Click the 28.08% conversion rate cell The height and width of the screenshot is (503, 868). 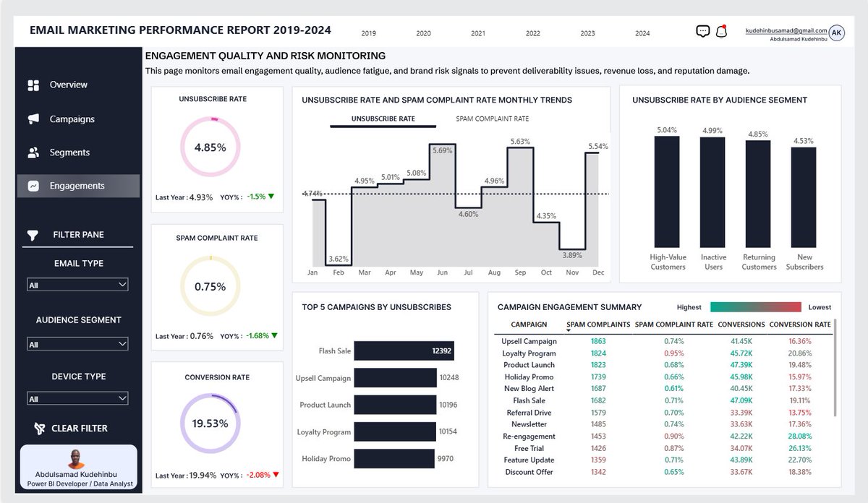(800, 437)
